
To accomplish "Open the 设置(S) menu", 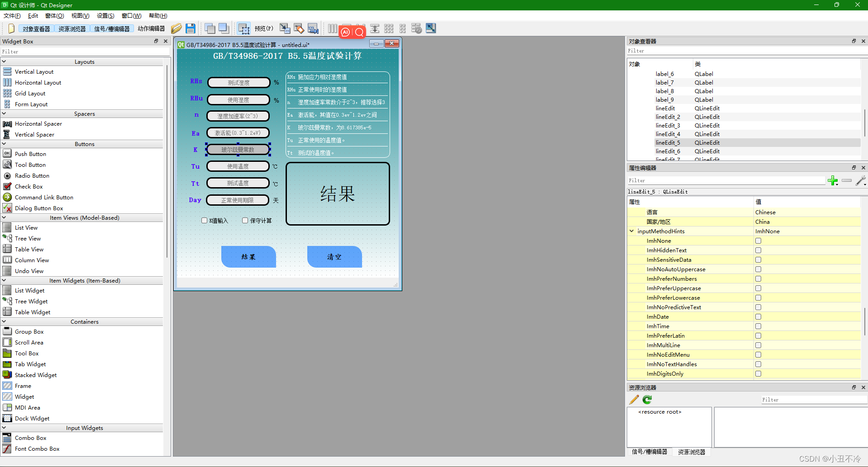I will tap(105, 16).
